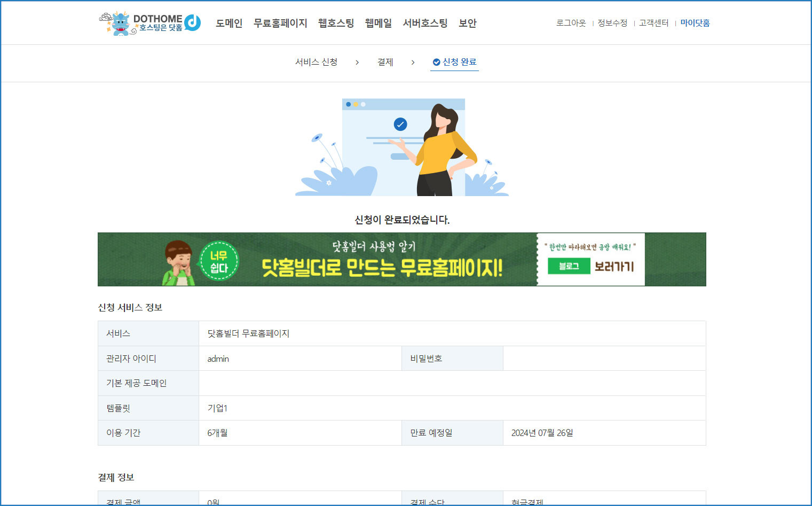Click 보러가기 in the banner
Screen dimensions: 812x506
tap(614, 266)
